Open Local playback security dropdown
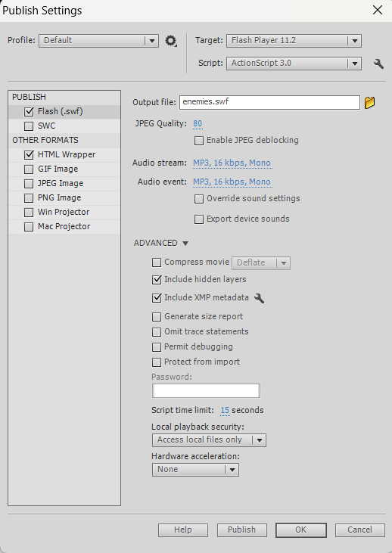This screenshot has height=553, width=392. pyautogui.click(x=209, y=440)
